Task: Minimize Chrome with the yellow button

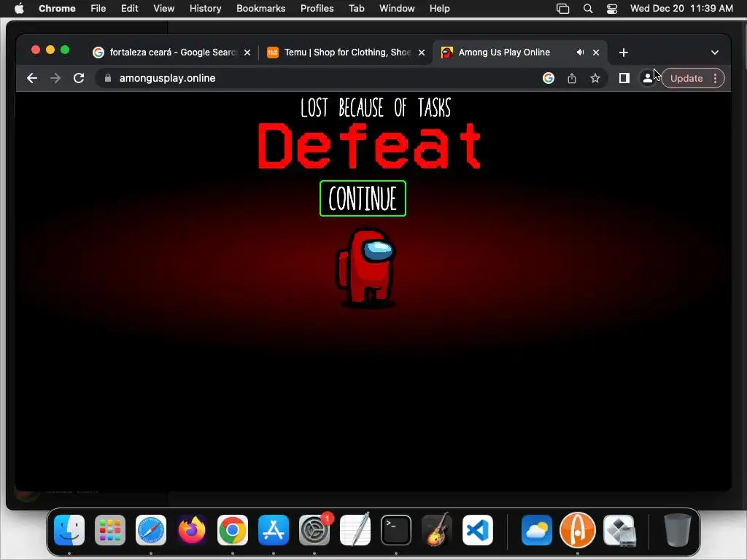Action: pos(50,50)
